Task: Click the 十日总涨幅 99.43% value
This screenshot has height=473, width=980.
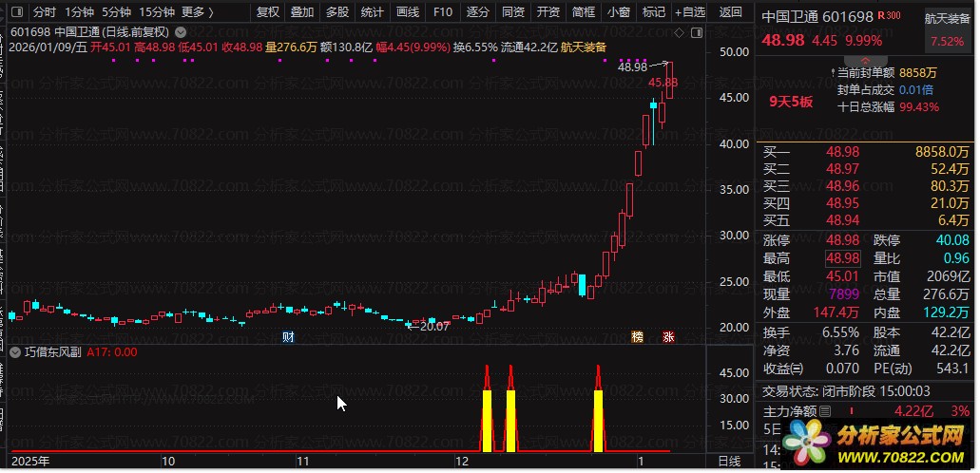Action: tap(919, 107)
